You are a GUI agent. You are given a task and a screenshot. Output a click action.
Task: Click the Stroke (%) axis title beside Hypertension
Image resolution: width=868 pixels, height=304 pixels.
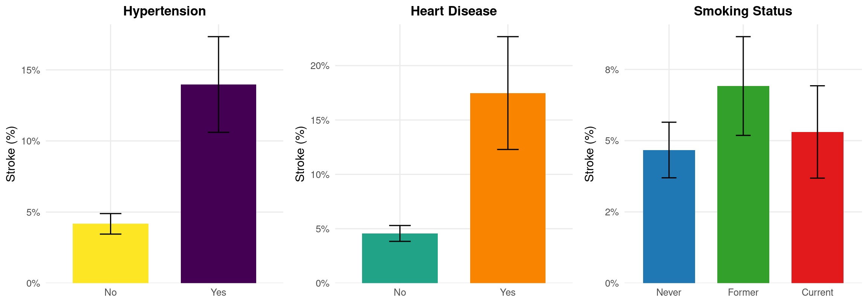[x=11, y=154]
